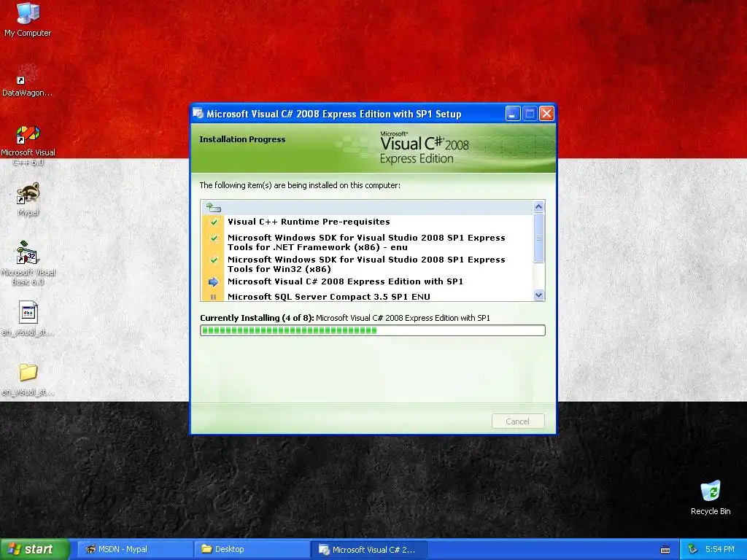Click the language bar keyboard tray icon
This screenshot has width=747, height=560.
[665, 550]
